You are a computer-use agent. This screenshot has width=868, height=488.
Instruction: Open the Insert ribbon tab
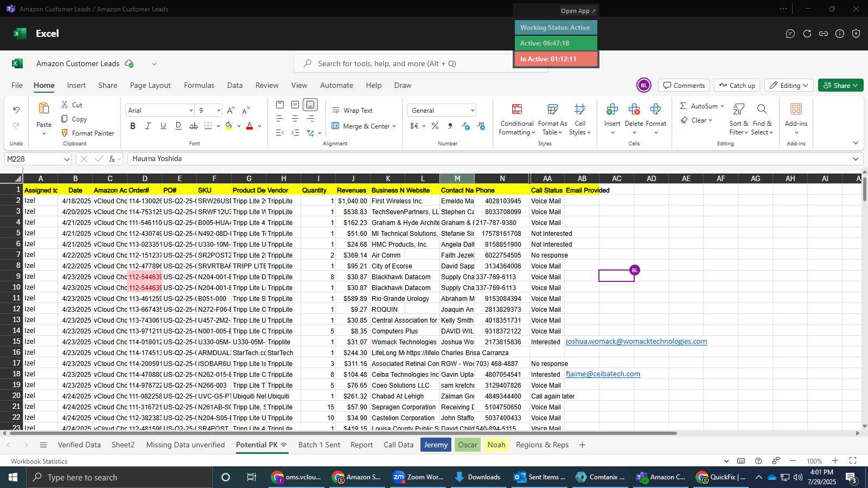click(76, 85)
